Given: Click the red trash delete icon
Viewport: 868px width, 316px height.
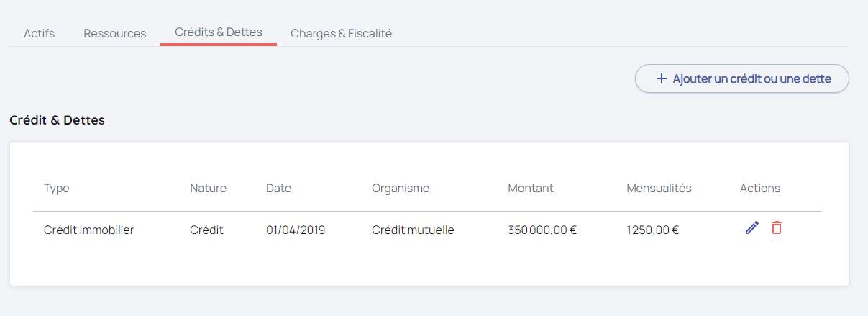Looking at the screenshot, I should (777, 228).
